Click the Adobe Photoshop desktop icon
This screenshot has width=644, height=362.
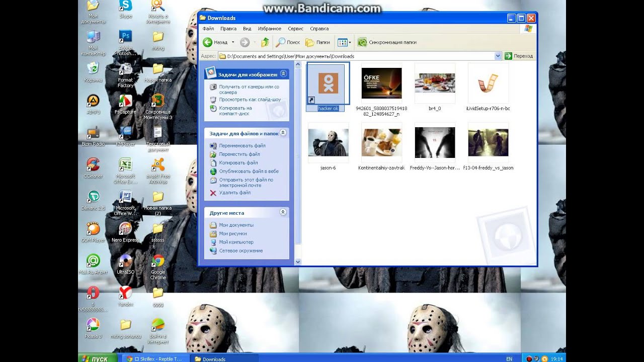coord(125,43)
